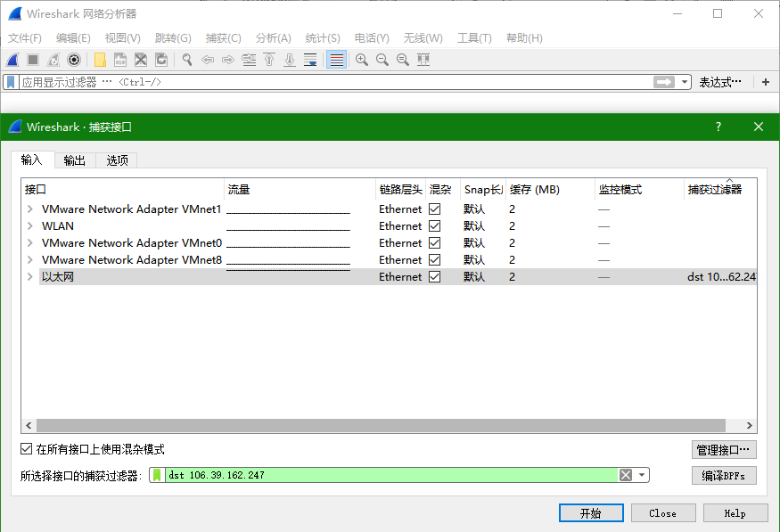Click the reload capture file icon
Image resolution: width=780 pixels, height=532 pixels.
tap(161, 61)
